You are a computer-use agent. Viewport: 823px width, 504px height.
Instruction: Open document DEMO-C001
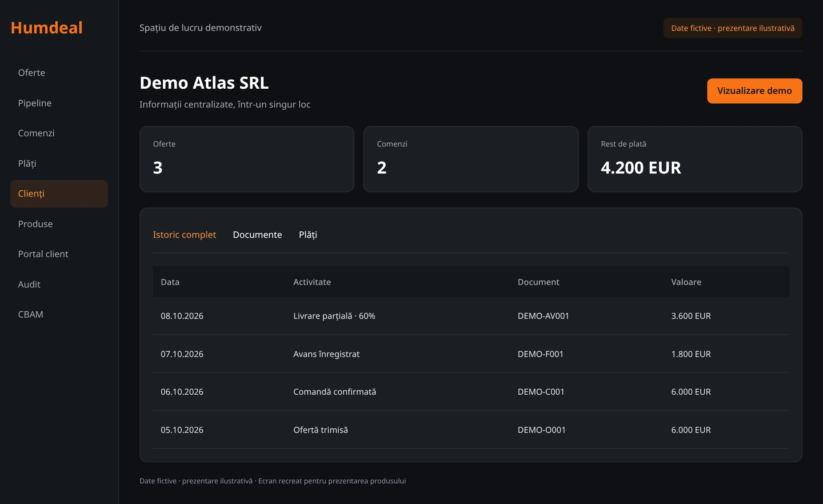pos(541,392)
